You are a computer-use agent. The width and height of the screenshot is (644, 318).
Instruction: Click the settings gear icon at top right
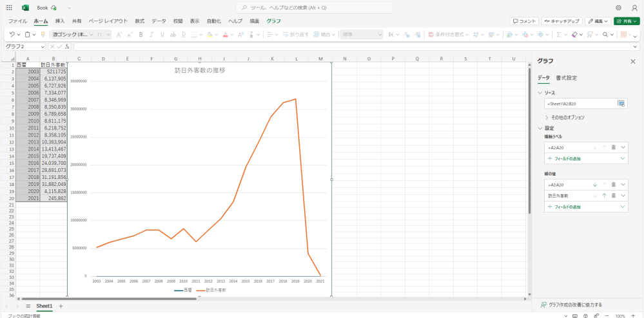pyautogui.click(x=618, y=8)
